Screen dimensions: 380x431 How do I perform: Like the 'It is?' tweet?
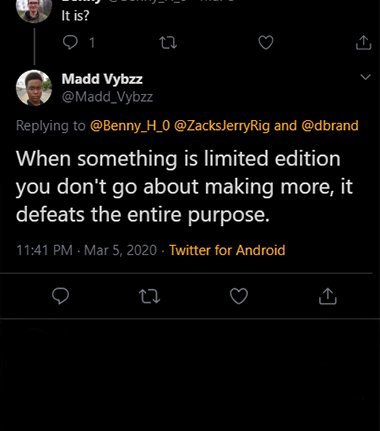(266, 43)
